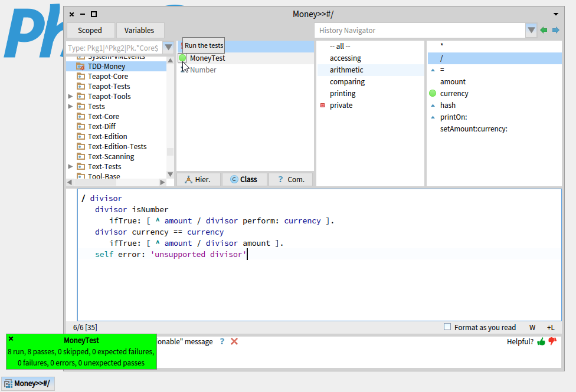Open the package filter dropdown arrow
Screen dimensions: 576x392
169,48
